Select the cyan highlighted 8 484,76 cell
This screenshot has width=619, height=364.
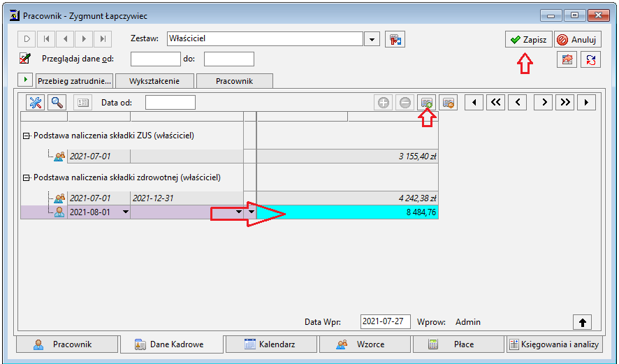(x=347, y=212)
